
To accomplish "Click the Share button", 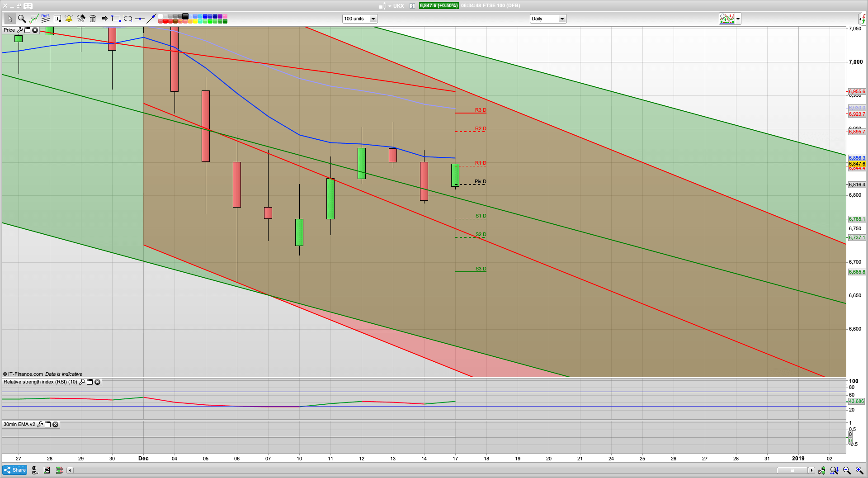I will [14, 470].
